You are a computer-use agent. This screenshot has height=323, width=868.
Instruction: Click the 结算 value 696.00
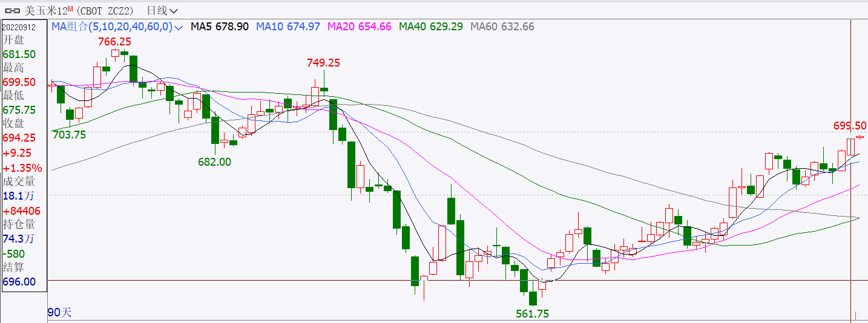(19, 282)
